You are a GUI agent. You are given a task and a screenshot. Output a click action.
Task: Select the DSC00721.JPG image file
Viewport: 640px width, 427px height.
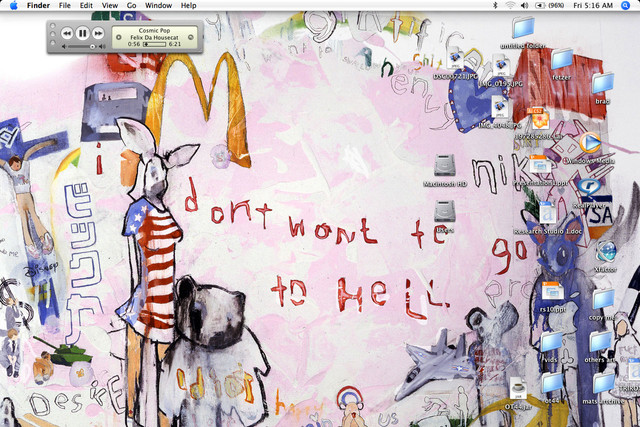pyautogui.click(x=455, y=59)
